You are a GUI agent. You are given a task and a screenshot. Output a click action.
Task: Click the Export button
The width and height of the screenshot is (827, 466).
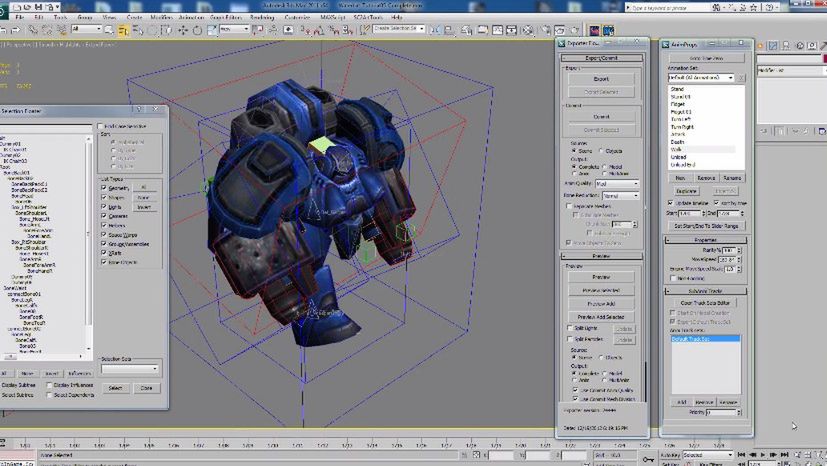(601, 79)
